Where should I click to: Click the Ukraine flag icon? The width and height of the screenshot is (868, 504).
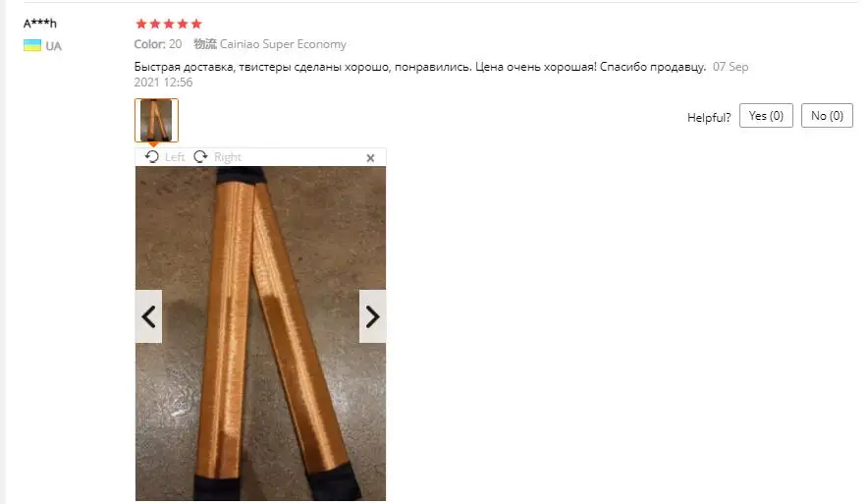(32, 45)
